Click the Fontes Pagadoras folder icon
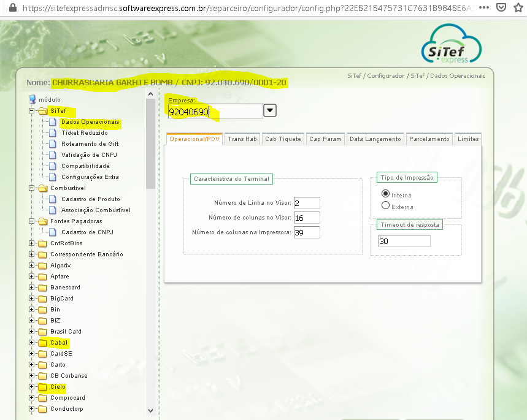The width and height of the screenshot is (527, 420). pyautogui.click(x=43, y=221)
